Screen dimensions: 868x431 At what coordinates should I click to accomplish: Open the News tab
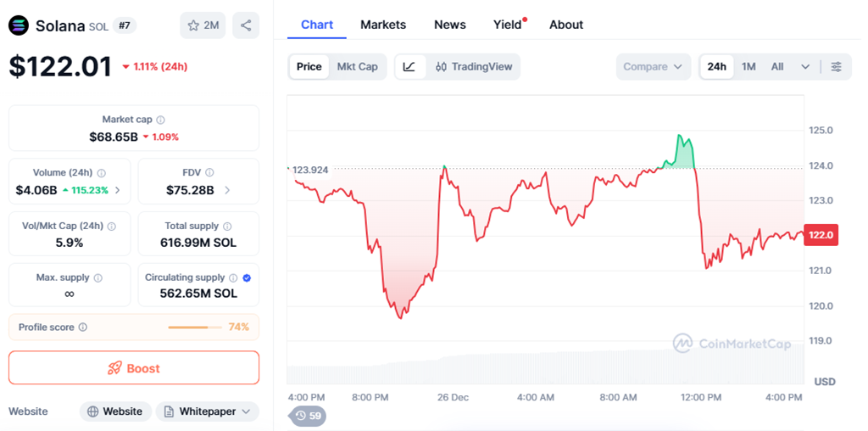coord(450,25)
